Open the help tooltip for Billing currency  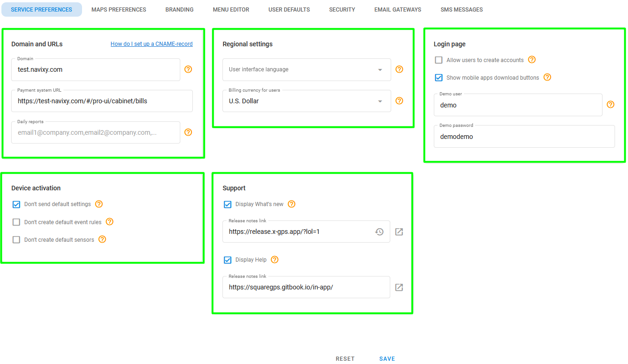click(x=399, y=101)
